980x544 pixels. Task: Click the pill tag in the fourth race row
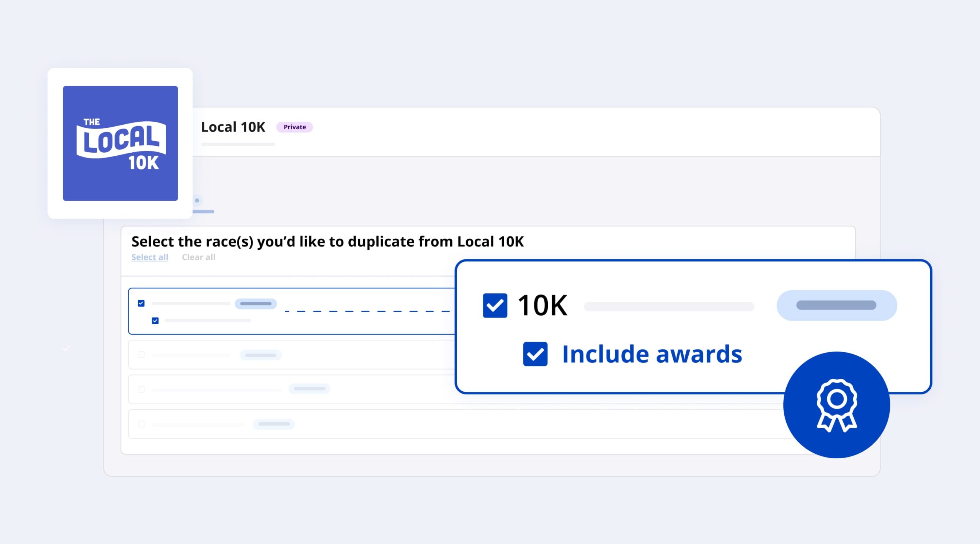tap(274, 424)
